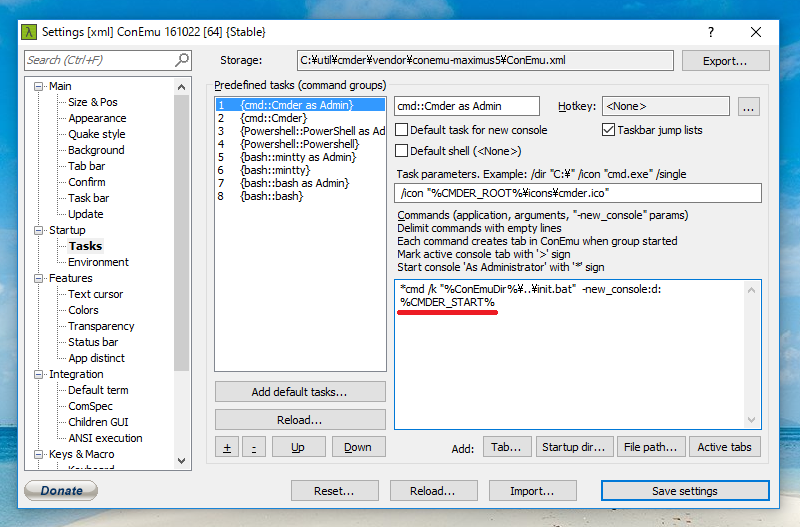Viewport: 800px width, 527px height.
Task: Move task Down
Action: pos(358,447)
